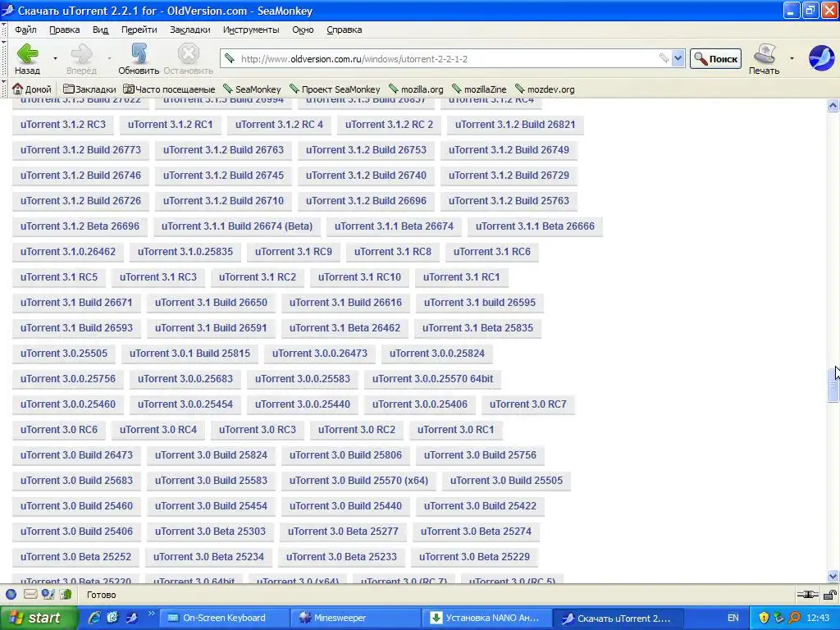Open uTorrent 3.1 RC10 link
The width and height of the screenshot is (840, 630).
(359, 277)
